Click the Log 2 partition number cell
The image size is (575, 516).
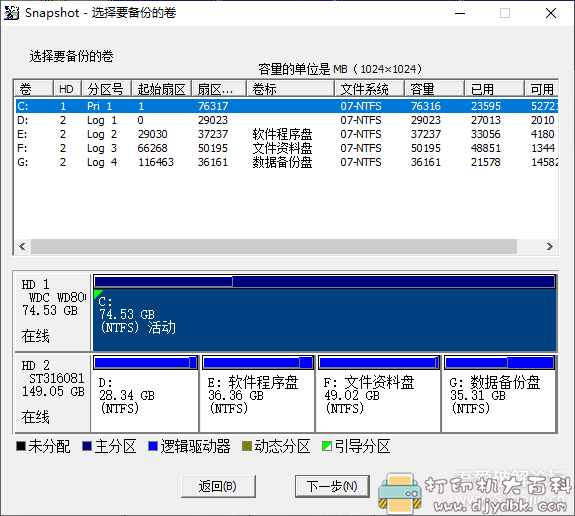tap(102, 134)
